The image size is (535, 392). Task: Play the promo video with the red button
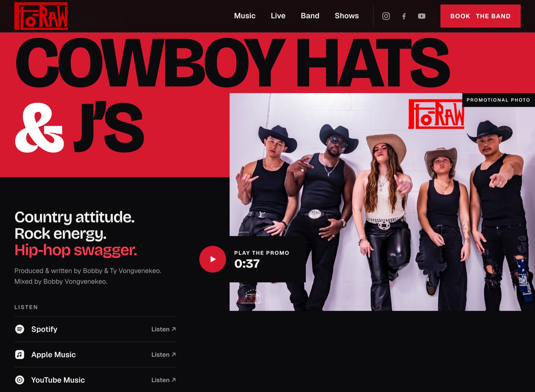point(213,259)
